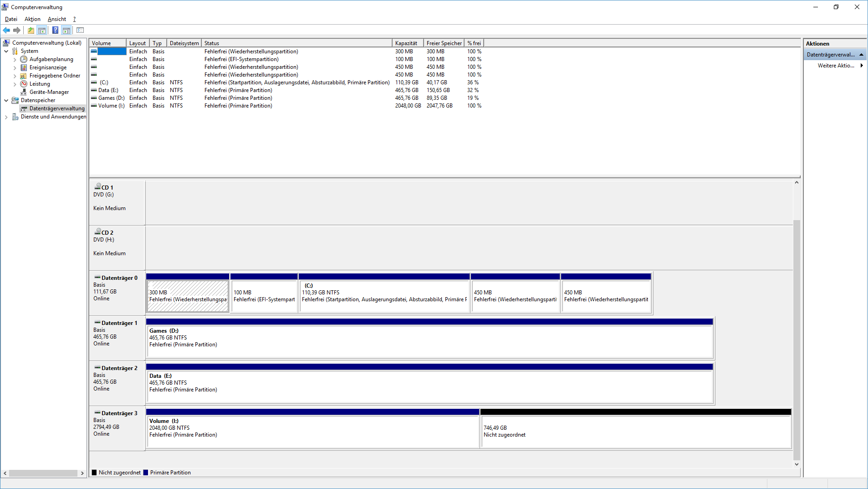Click the properties checklist toolbar icon

(80, 30)
